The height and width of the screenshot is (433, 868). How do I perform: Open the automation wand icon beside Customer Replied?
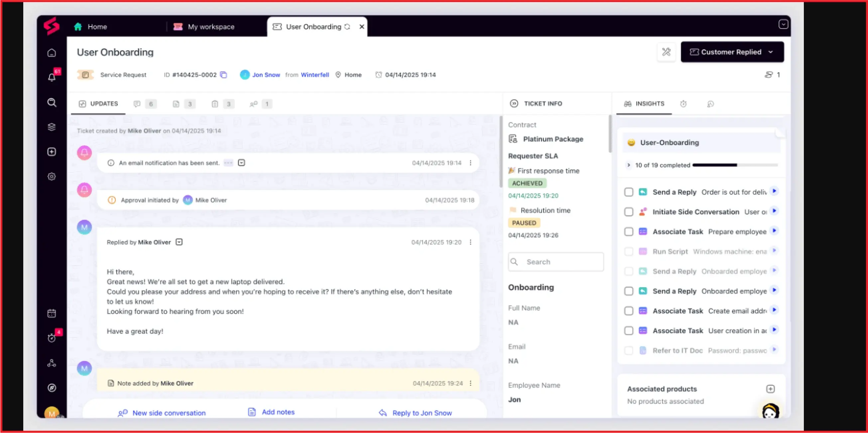coord(666,52)
